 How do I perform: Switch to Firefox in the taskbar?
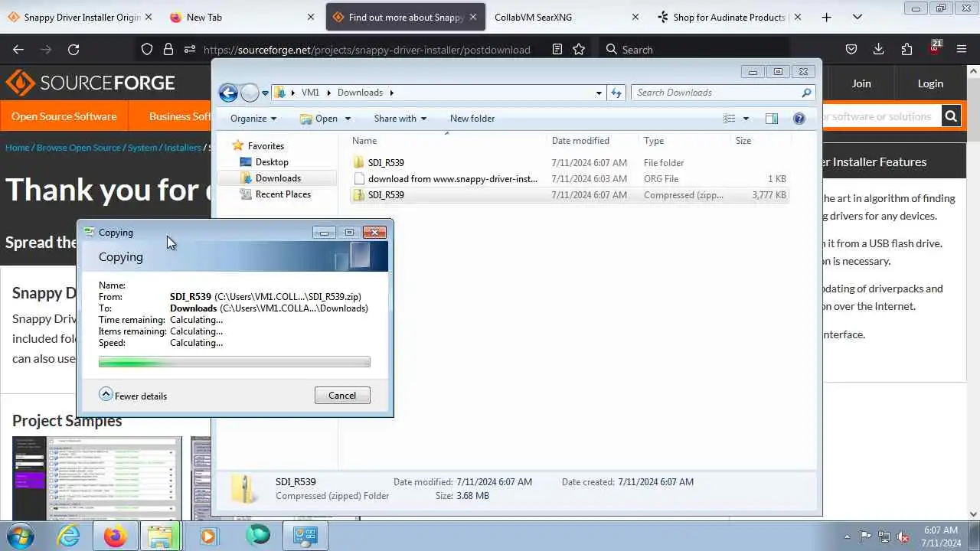click(116, 536)
